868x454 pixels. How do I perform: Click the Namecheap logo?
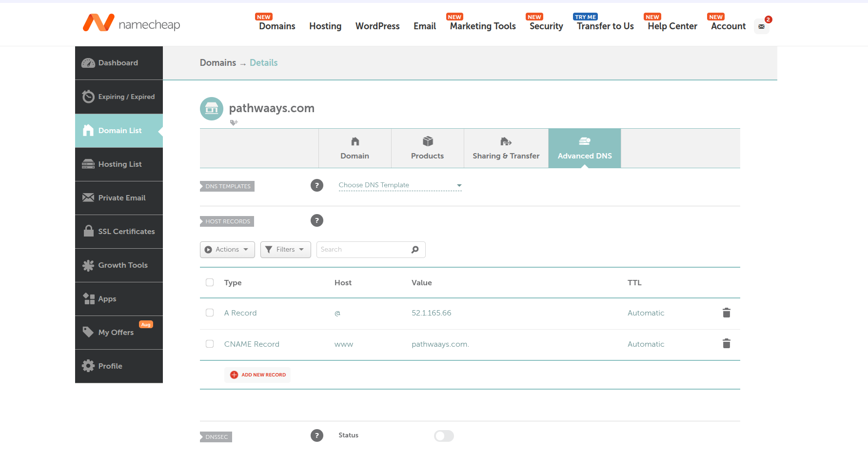(131, 23)
